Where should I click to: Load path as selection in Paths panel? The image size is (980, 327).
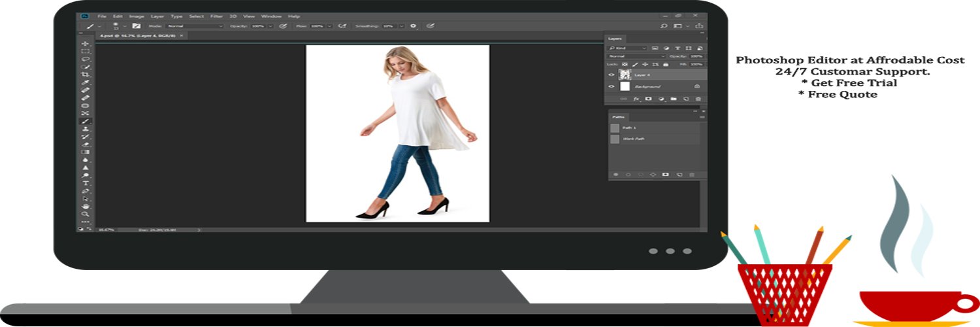tap(640, 175)
